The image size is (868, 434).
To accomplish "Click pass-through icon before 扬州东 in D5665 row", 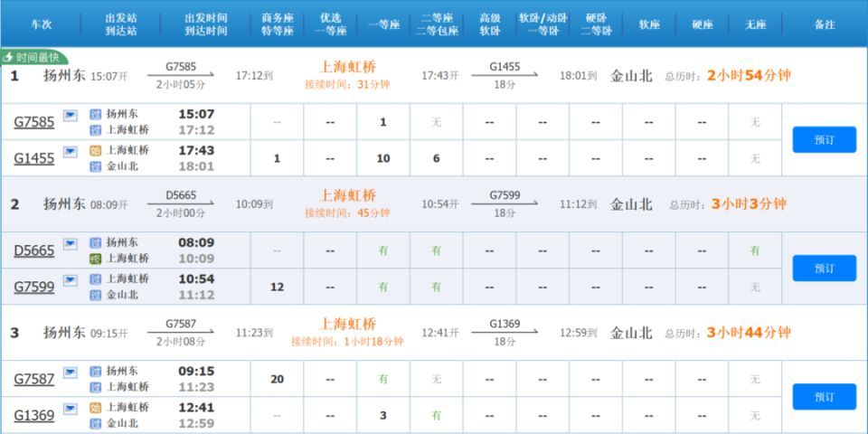I will (x=96, y=242).
